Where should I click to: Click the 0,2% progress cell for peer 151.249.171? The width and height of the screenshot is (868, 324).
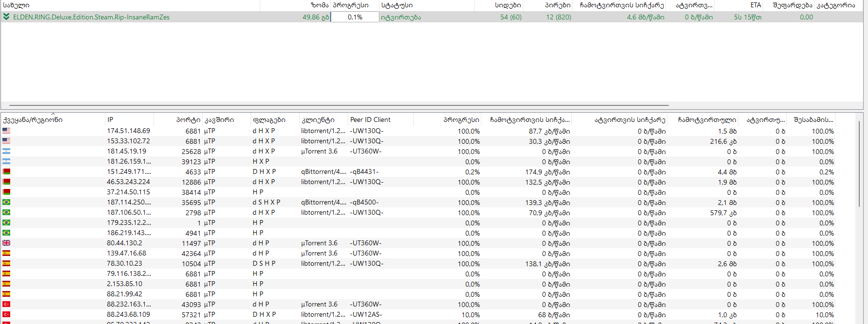472,172
